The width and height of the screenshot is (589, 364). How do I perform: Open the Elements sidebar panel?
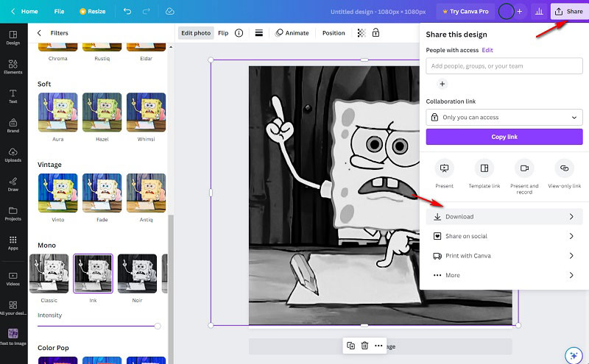(x=13, y=67)
